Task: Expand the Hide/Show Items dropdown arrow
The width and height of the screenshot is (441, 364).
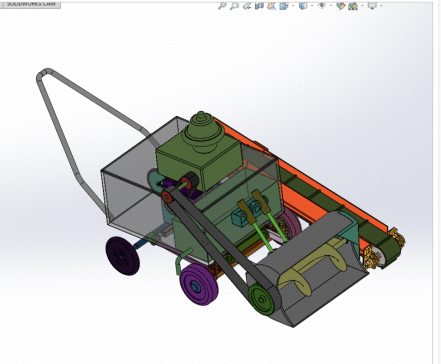Action: pyautogui.click(x=331, y=6)
